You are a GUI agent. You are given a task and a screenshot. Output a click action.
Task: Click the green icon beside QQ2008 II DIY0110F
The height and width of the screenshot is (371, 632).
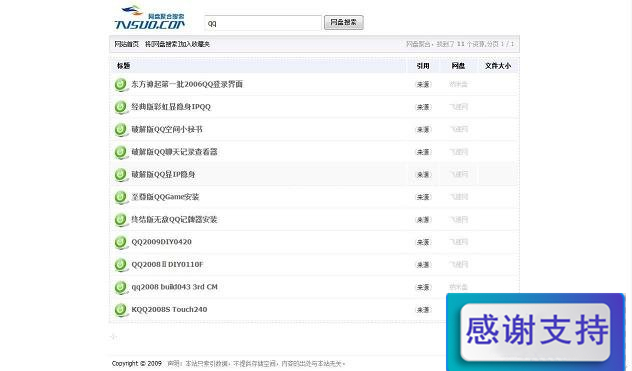tap(120, 265)
